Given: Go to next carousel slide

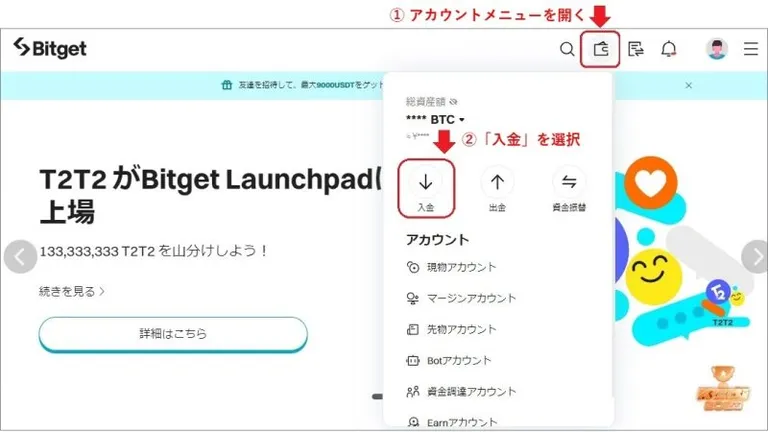Looking at the screenshot, I should pos(756,256).
